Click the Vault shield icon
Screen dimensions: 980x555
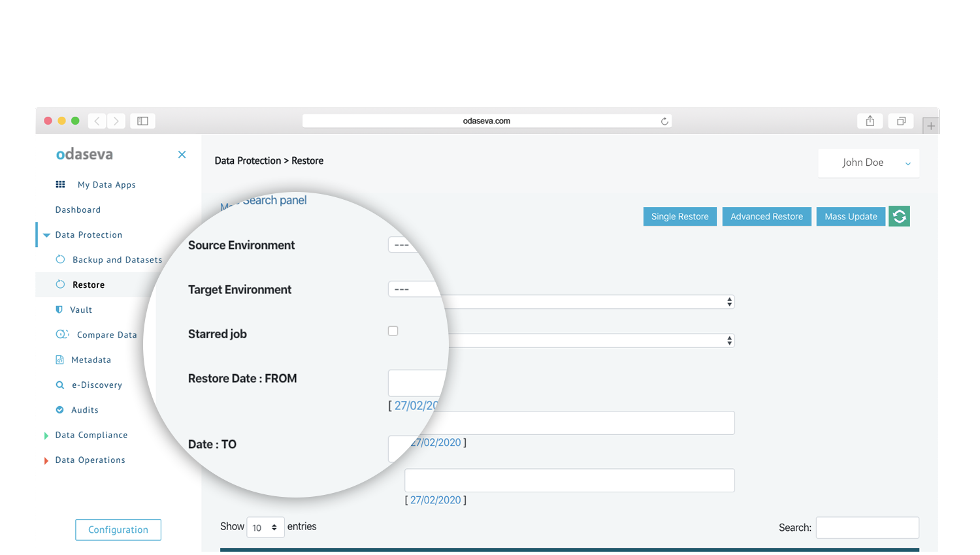(59, 309)
